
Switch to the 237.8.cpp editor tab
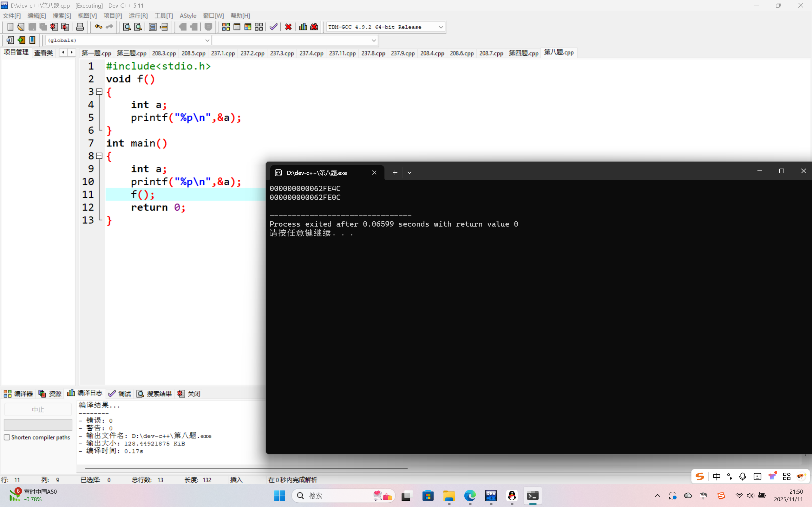click(x=373, y=53)
